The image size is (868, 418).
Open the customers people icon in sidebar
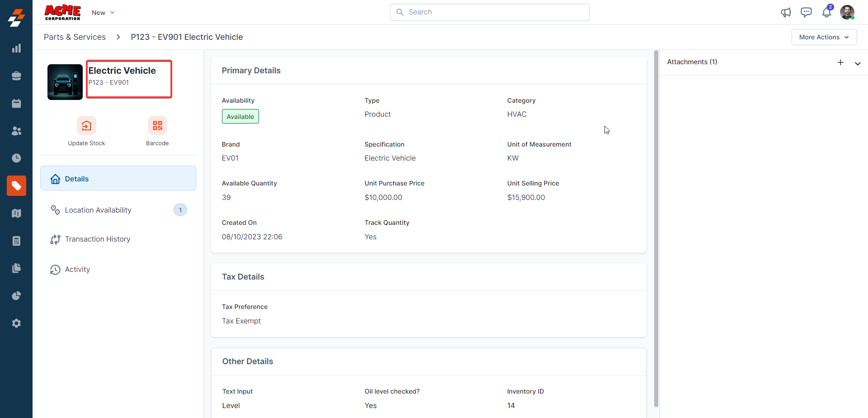coord(16,131)
